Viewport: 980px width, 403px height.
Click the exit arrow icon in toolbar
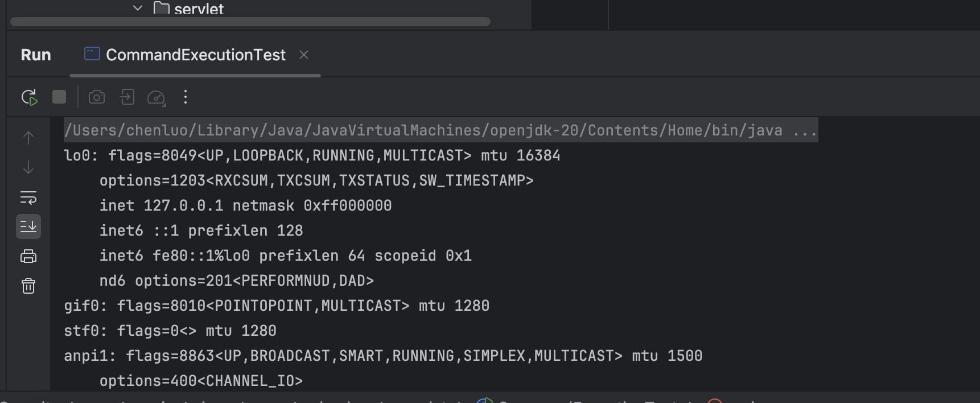pyautogui.click(x=127, y=97)
